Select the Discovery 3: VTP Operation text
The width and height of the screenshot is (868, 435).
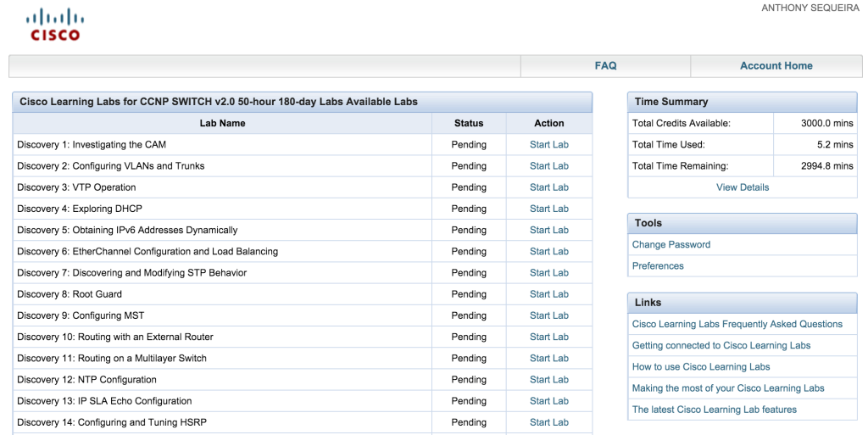[76, 187]
